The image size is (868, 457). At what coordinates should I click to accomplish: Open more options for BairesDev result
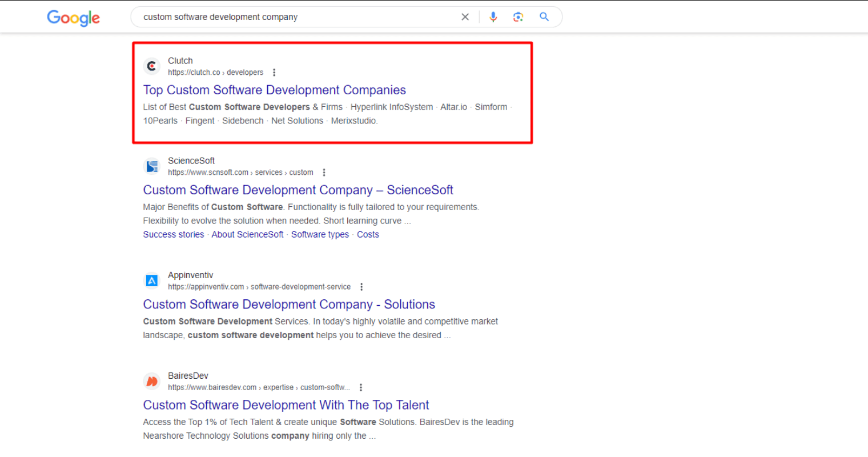pos(361,387)
